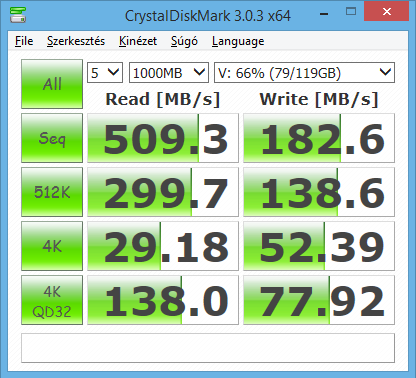The height and width of the screenshot is (378, 416).
Task: Select the Seq write result 182.6
Action: coord(319,138)
